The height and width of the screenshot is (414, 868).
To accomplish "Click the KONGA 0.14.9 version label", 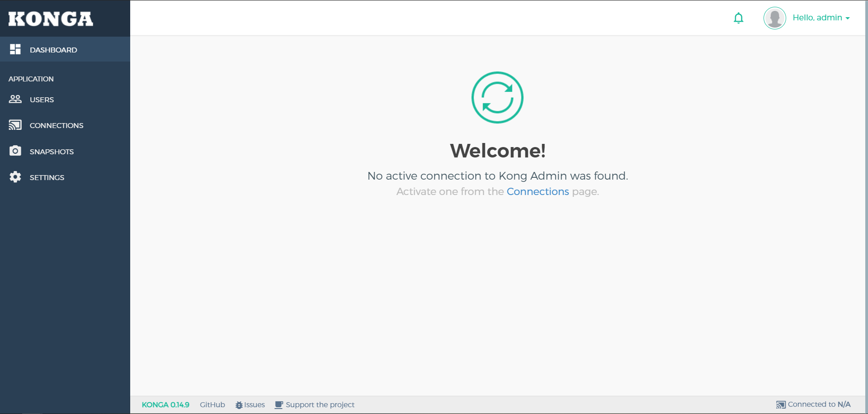I will coord(165,404).
